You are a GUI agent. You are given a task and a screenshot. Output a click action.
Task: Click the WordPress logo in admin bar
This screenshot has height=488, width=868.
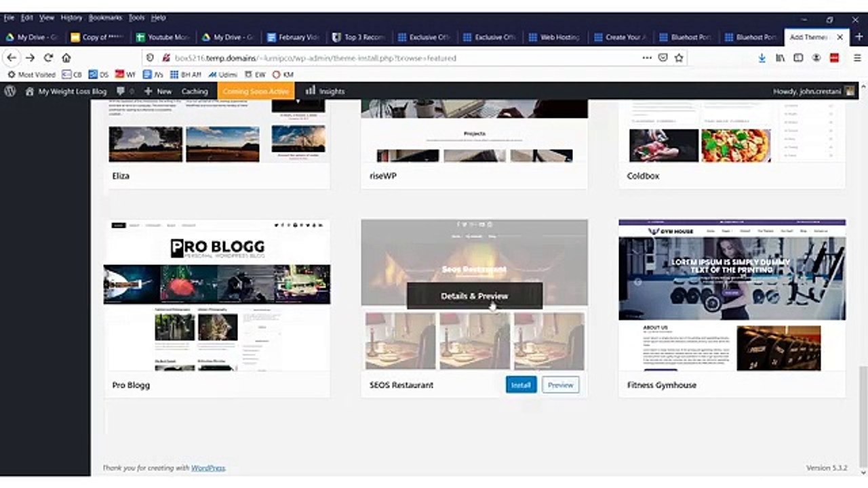[x=10, y=91]
